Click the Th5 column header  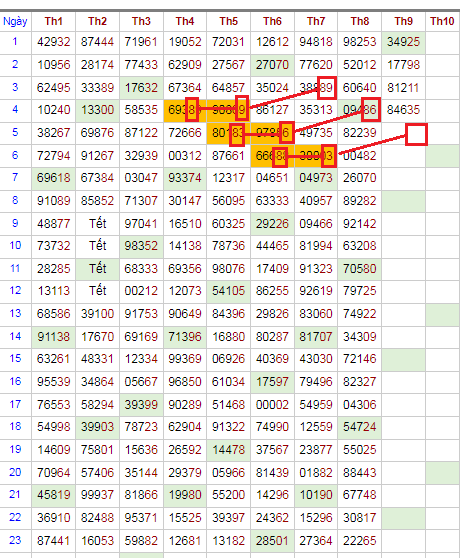[228, 21]
